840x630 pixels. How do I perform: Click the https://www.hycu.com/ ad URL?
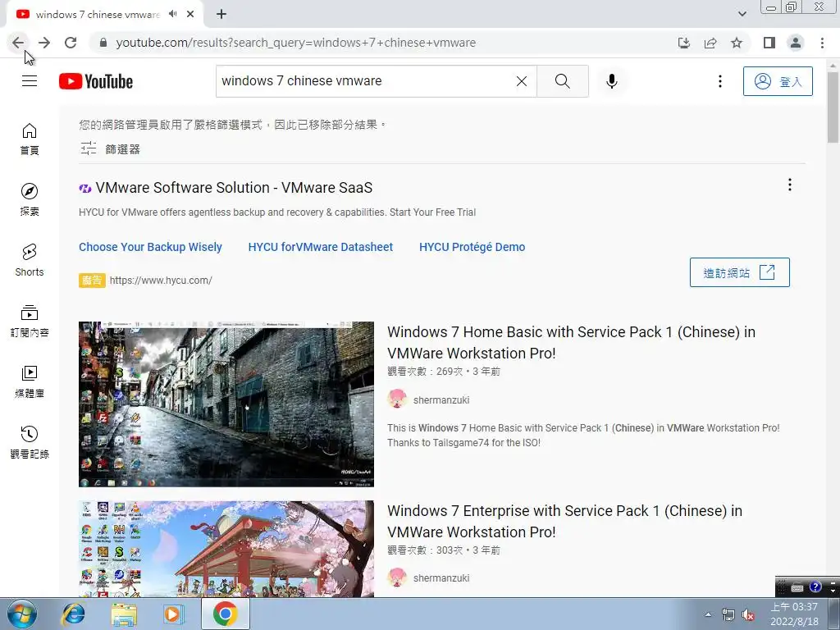tap(161, 281)
